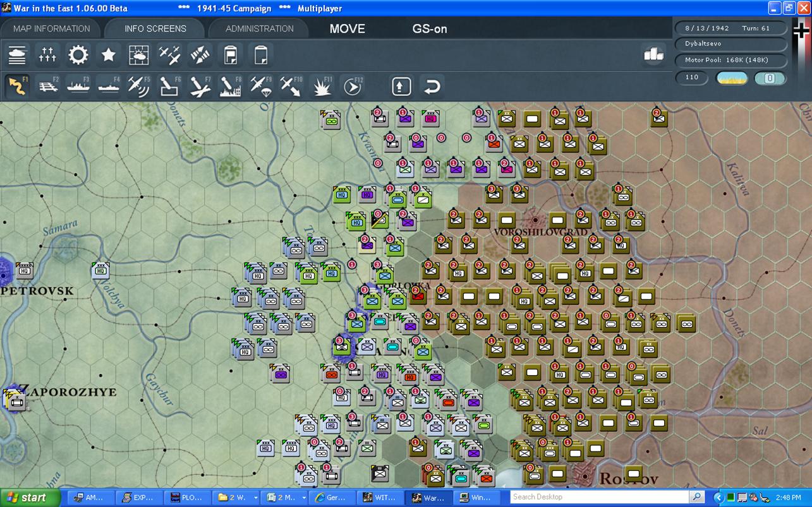Image resolution: width=812 pixels, height=507 pixels.
Task: Click the star victory screen icon
Action: pyautogui.click(x=109, y=56)
